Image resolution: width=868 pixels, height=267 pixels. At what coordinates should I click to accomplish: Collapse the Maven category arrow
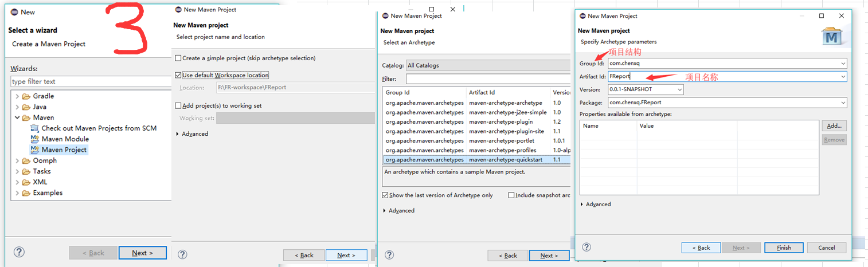pos(17,118)
